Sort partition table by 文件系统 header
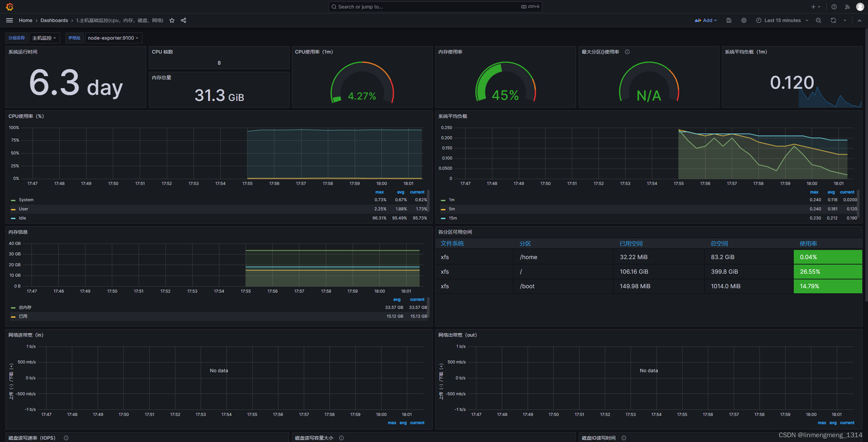 click(x=452, y=244)
